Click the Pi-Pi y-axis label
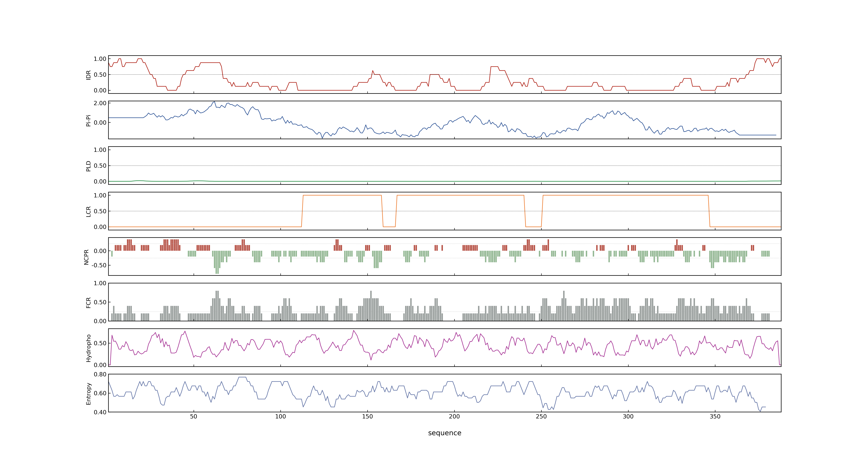The image size is (868, 463). coord(88,120)
